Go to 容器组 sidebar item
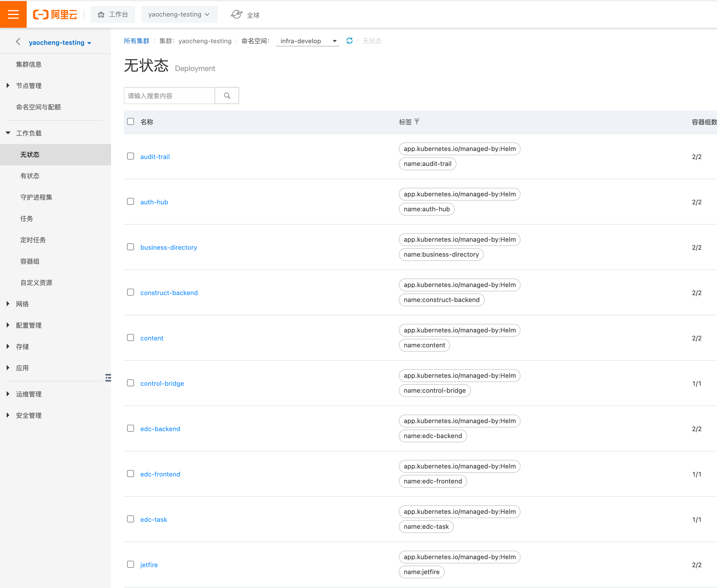 30,261
